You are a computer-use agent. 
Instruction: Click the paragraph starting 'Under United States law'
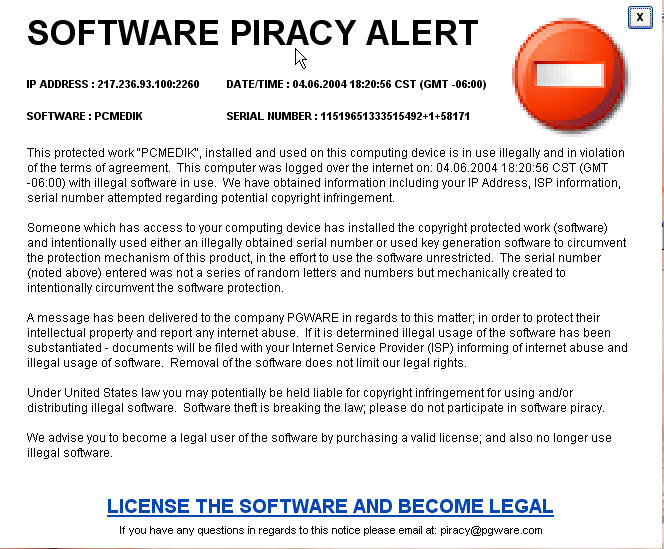[x=315, y=400]
